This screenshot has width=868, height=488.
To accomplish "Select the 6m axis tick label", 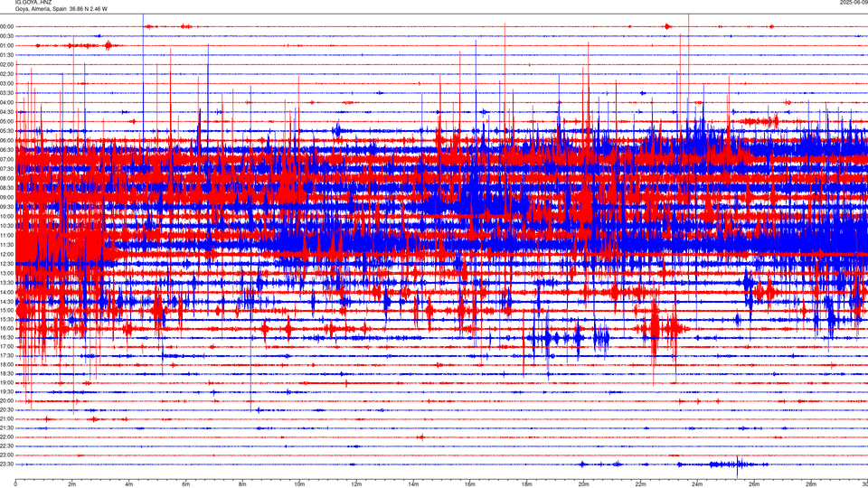I will click(185, 484).
